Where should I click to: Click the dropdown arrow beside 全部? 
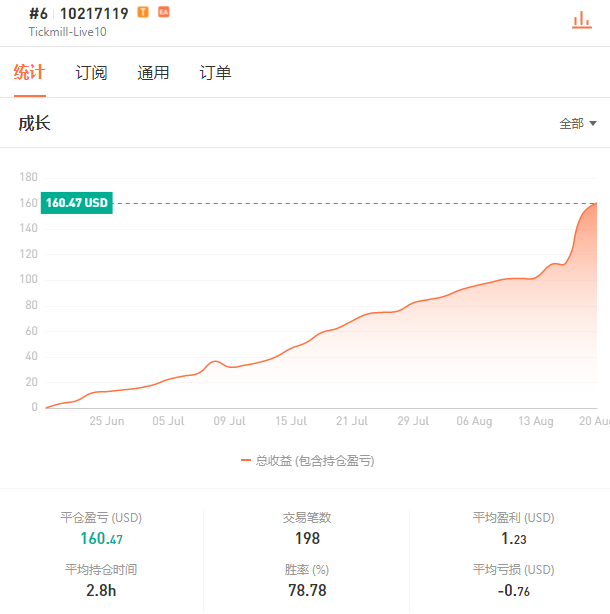(593, 124)
